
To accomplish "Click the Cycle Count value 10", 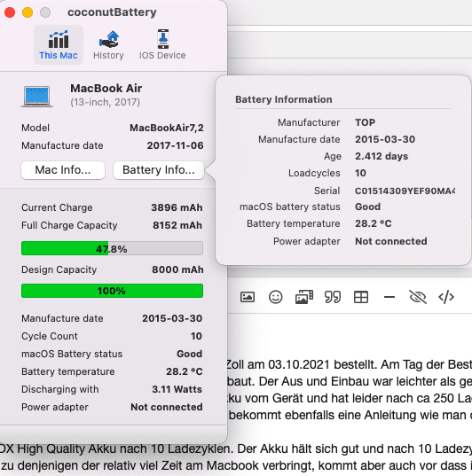I will point(196,336).
